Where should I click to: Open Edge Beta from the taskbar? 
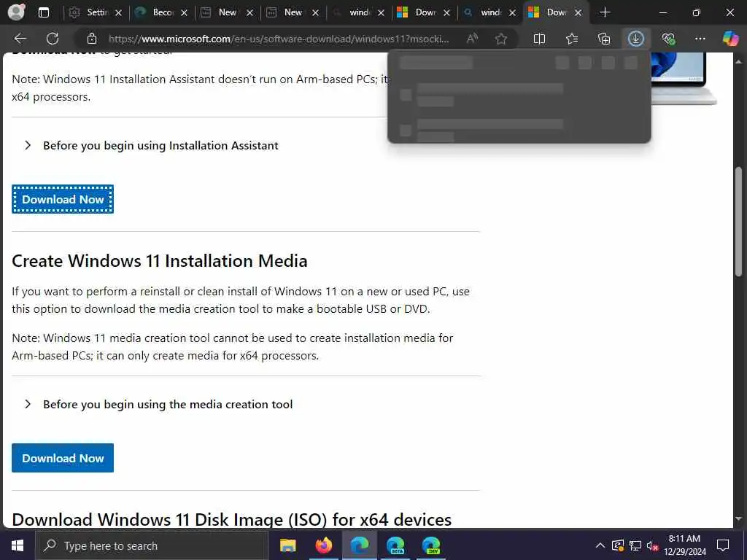395,545
